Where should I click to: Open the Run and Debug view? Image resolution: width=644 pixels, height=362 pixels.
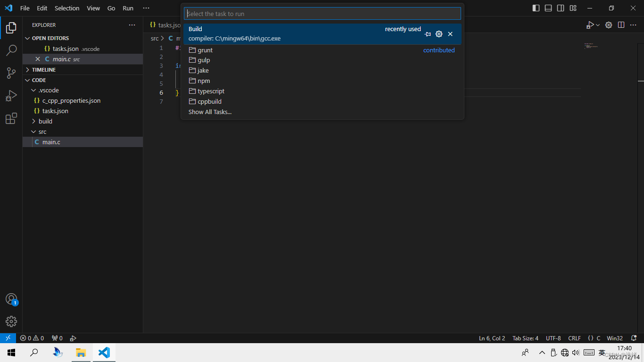pos(11,96)
